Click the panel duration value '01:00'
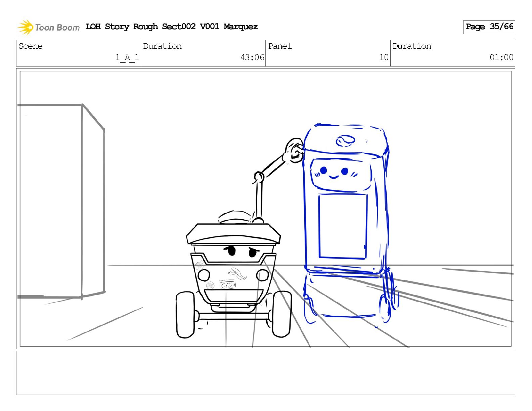Screen dimensions: 532x411 pyautogui.click(x=501, y=57)
